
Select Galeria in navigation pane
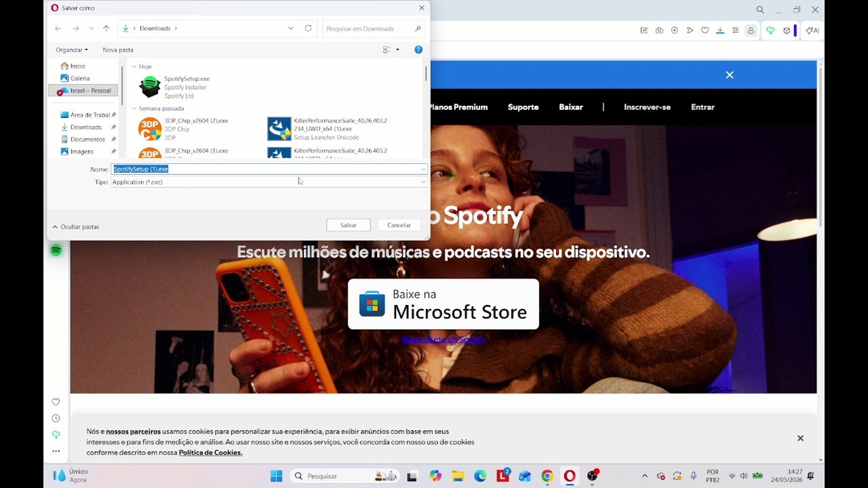[x=75, y=78]
